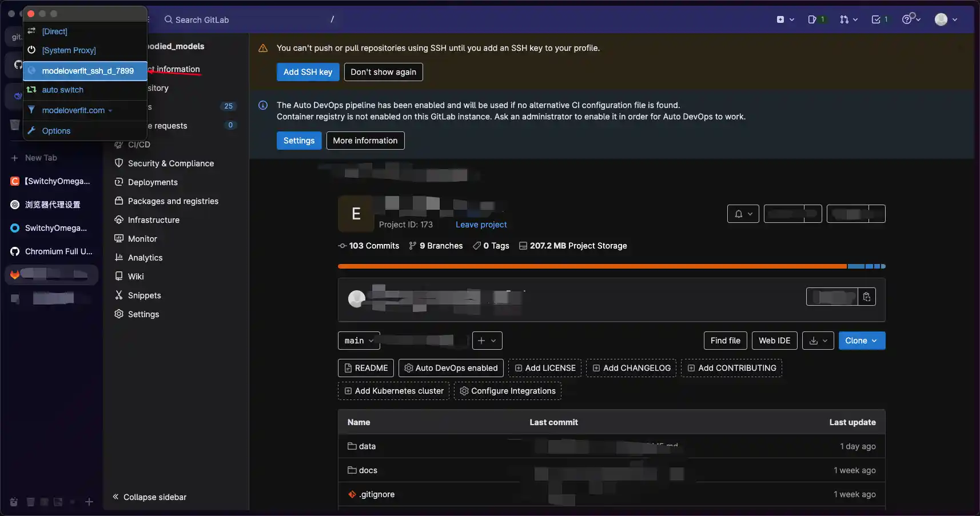Open the Clone dropdown
This screenshot has height=516, width=980.
tap(862, 341)
